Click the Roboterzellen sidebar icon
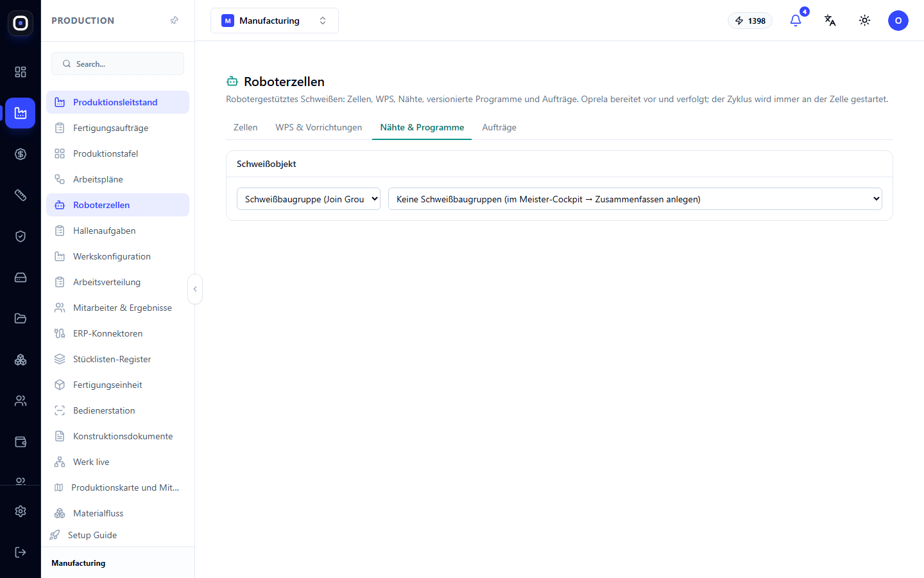The image size is (924, 578). point(60,205)
